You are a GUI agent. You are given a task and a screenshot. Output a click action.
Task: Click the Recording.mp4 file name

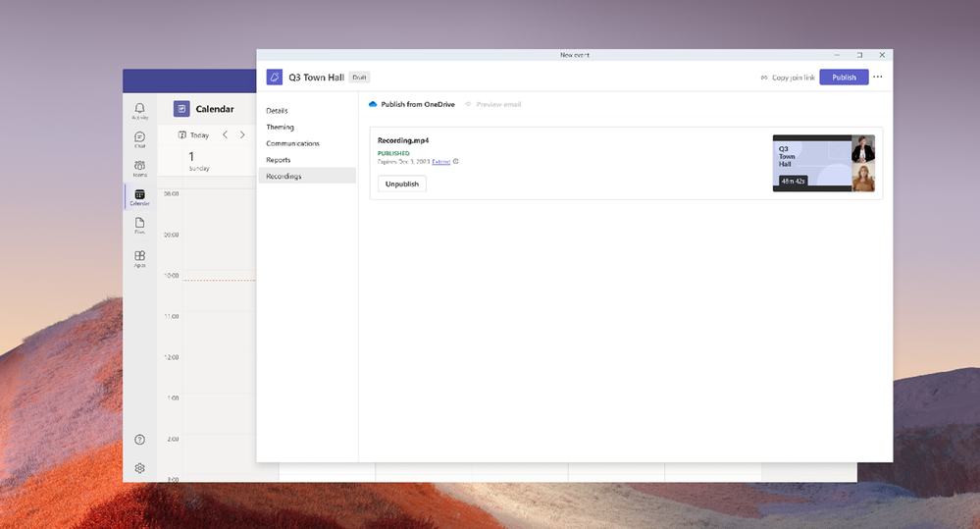[x=403, y=140]
